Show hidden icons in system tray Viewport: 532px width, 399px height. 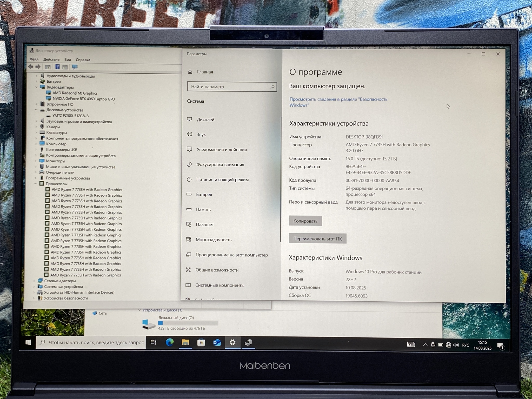425,345
